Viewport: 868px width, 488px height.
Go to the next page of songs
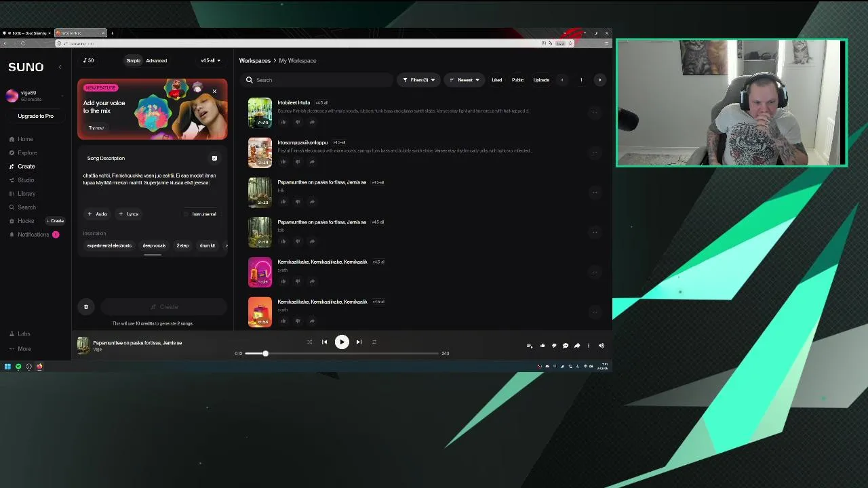click(599, 80)
